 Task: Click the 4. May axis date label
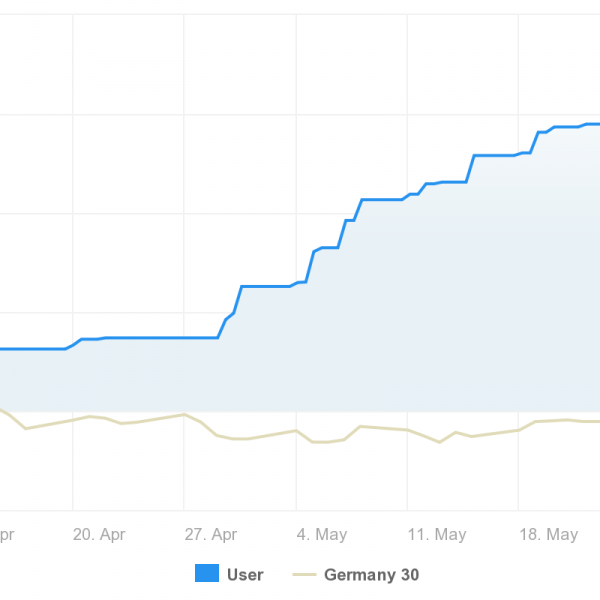point(322,535)
